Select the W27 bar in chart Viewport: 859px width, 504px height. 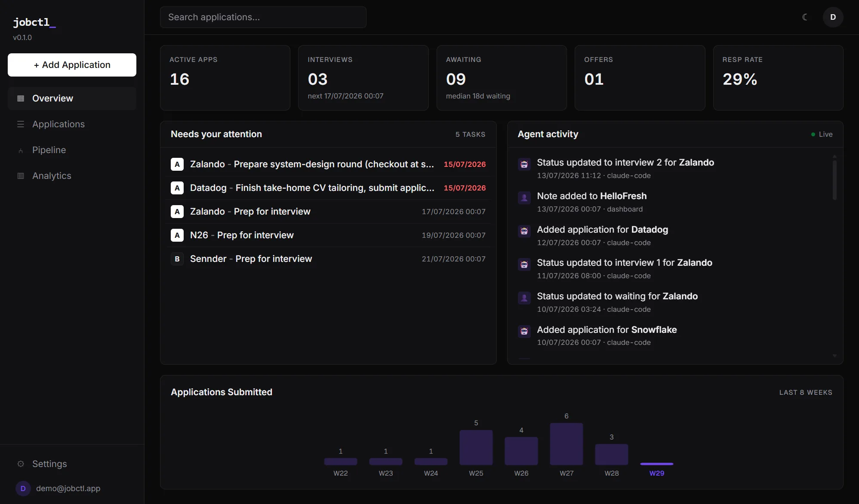click(x=567, y=444)
